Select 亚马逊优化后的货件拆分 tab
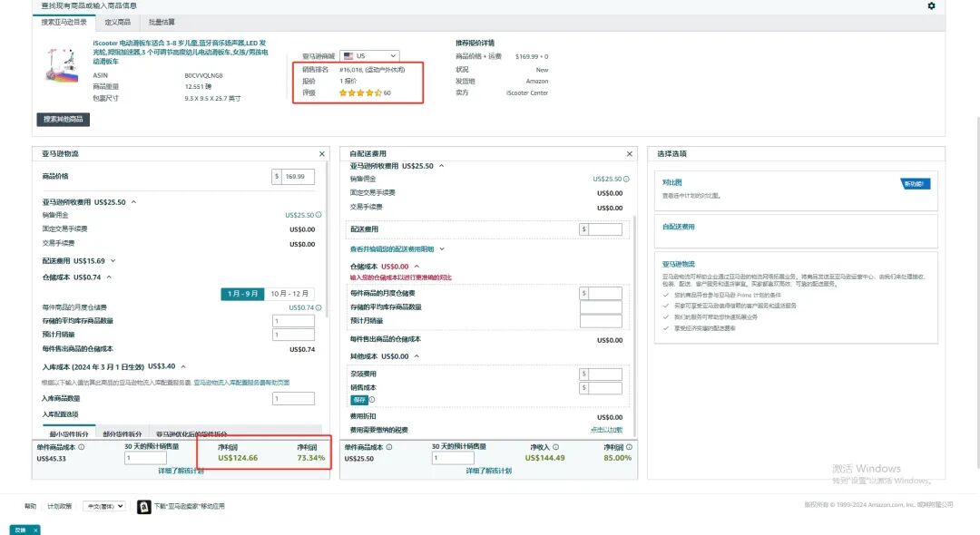Image resolution: width=980 pixels, height=535 pixels. 191,433
